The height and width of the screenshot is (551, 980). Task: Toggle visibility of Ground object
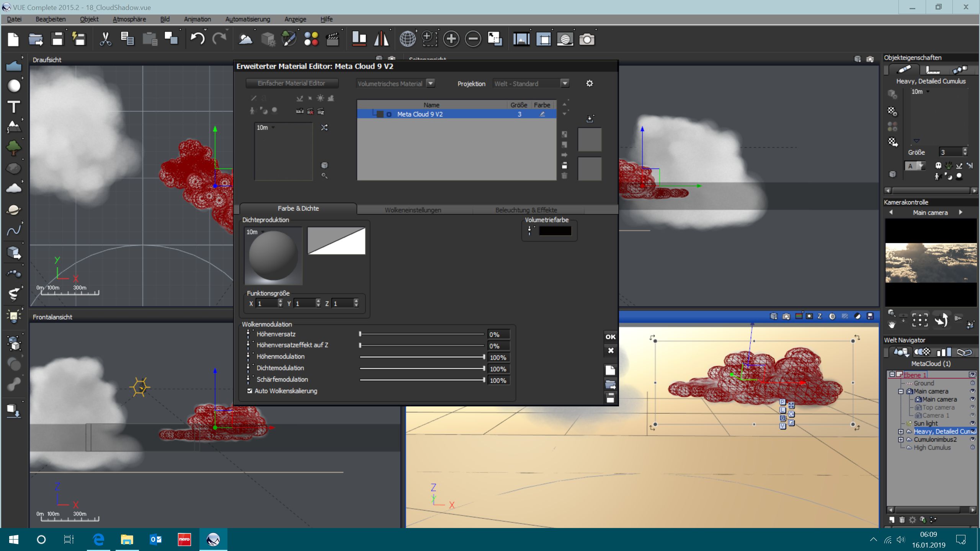(x=972, y=383)
